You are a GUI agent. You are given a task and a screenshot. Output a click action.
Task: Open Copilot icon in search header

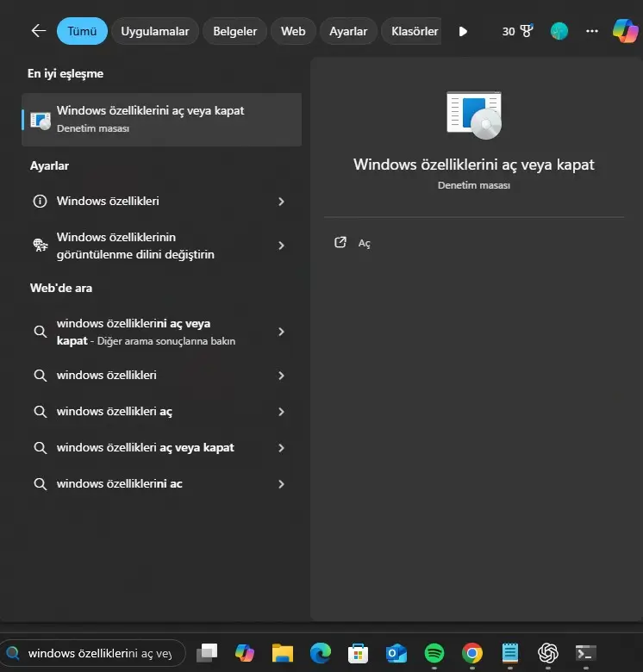click(625, 31)
